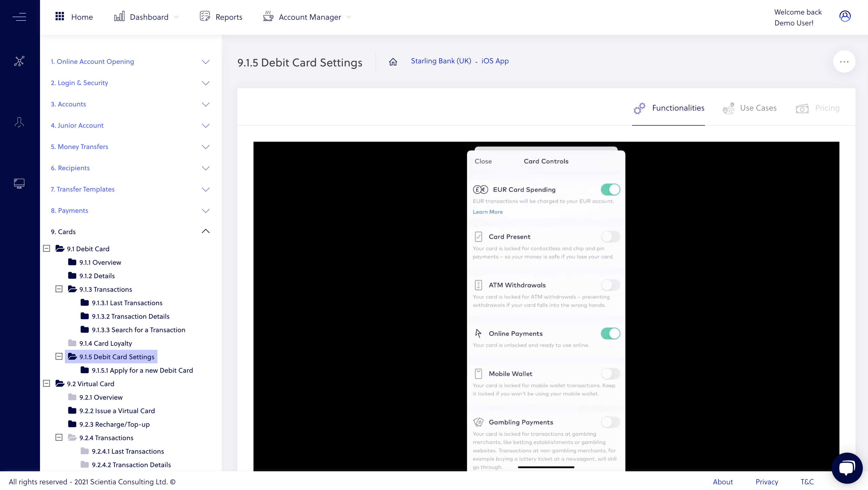Click the Mobile Wallet icon

click(x=478, y=373)
